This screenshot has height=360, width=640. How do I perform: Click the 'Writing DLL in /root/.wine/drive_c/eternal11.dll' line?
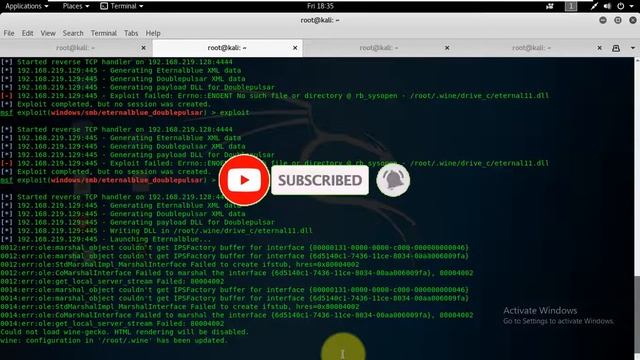[x=157, y=231]
